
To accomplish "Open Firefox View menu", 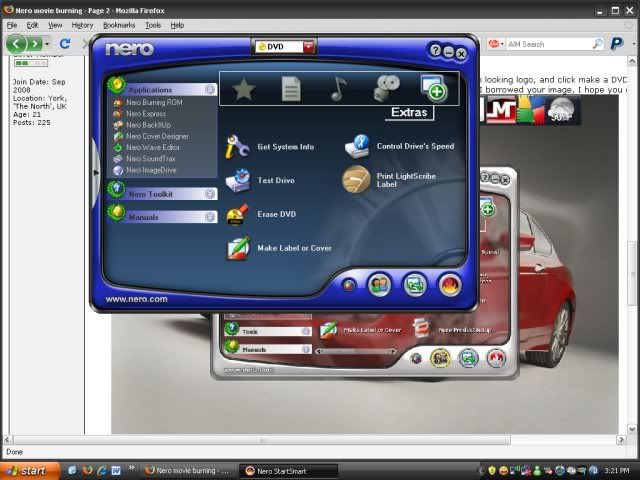I will click(x=55, y=25).
